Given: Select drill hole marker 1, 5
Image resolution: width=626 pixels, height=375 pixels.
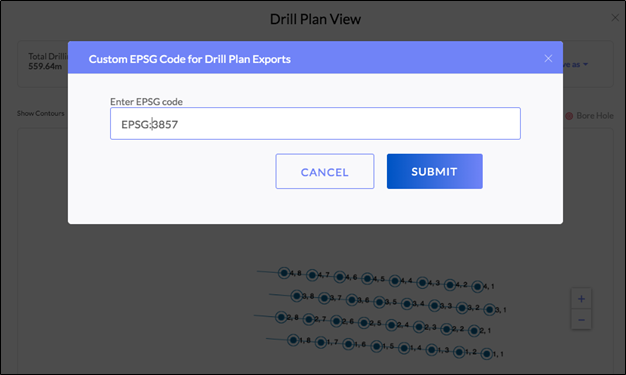Looking at the screenshot, I should pos(376,346).
